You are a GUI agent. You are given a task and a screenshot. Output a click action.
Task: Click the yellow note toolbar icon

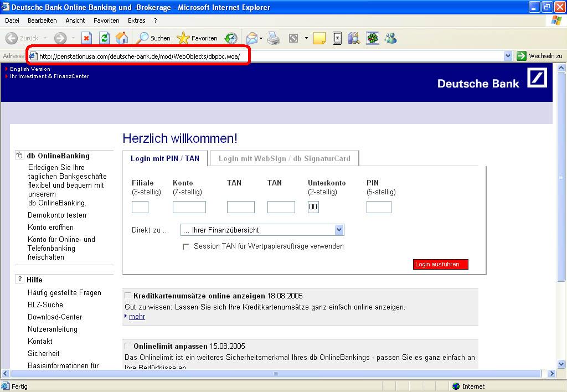tap(319, 38)
